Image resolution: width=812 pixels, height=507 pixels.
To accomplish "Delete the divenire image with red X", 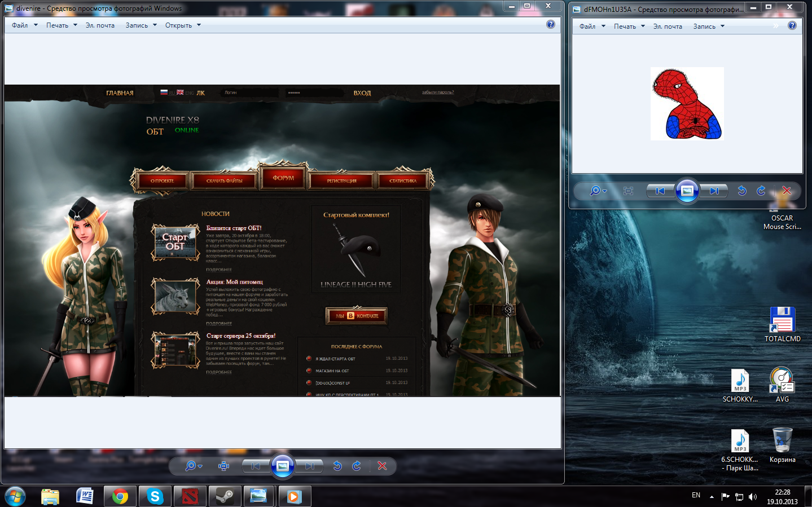I will point(382,466).
